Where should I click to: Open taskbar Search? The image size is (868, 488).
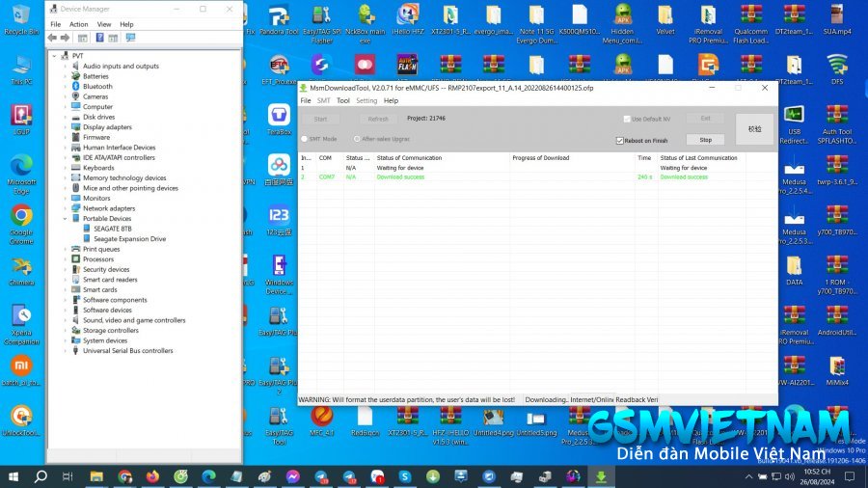(41, 476)
